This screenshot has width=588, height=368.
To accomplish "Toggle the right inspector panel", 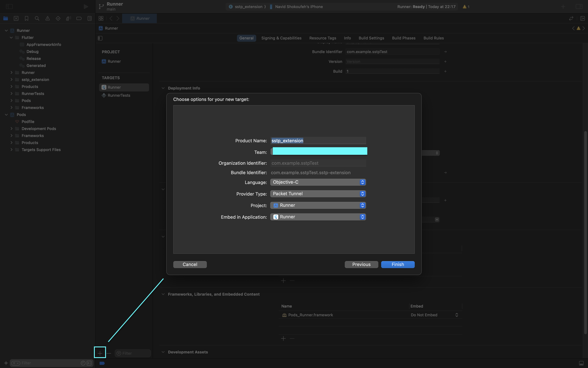I will [579, 7].
